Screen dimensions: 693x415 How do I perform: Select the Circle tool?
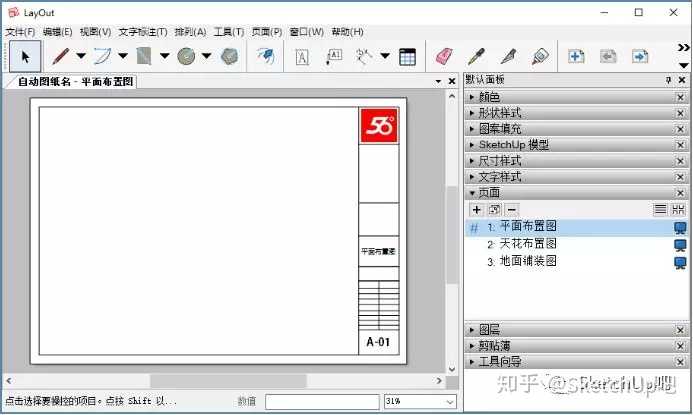pyautogui.click(x=186, y=56)
